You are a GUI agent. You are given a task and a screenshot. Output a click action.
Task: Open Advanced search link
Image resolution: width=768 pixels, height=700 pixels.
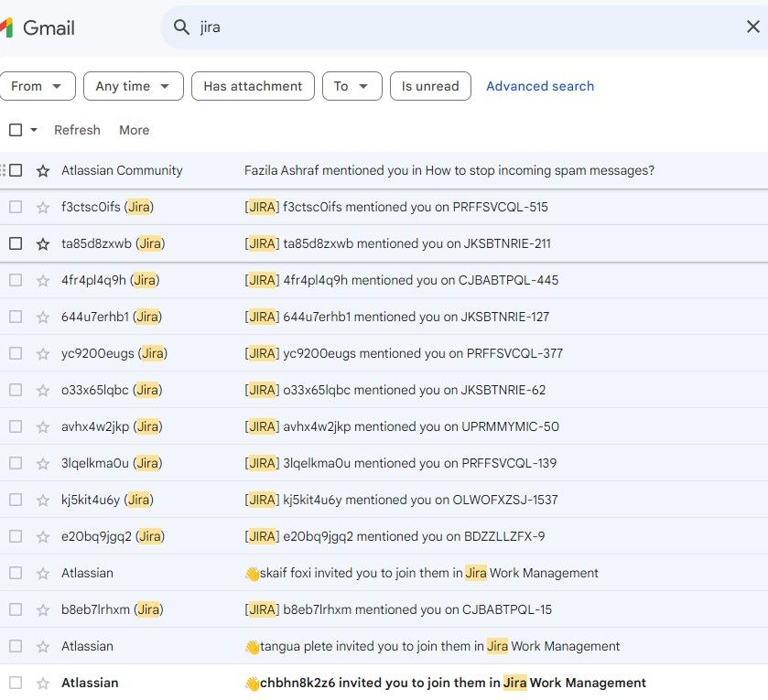pyautogui.click(x=540, y=86)
